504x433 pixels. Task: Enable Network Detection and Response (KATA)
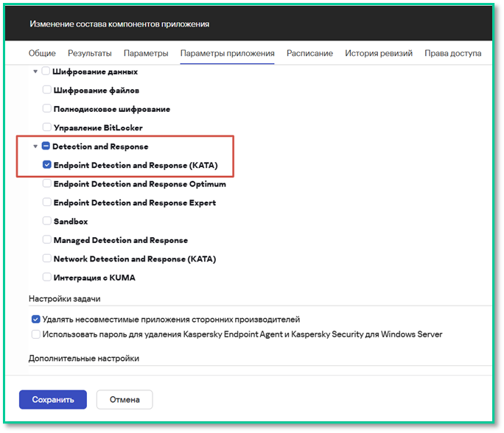point(47,258)
